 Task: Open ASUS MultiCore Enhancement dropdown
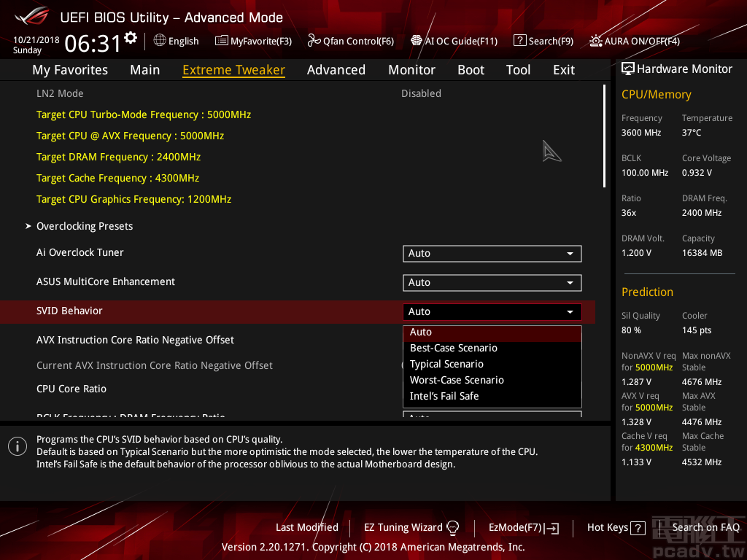tap(492, 283)
